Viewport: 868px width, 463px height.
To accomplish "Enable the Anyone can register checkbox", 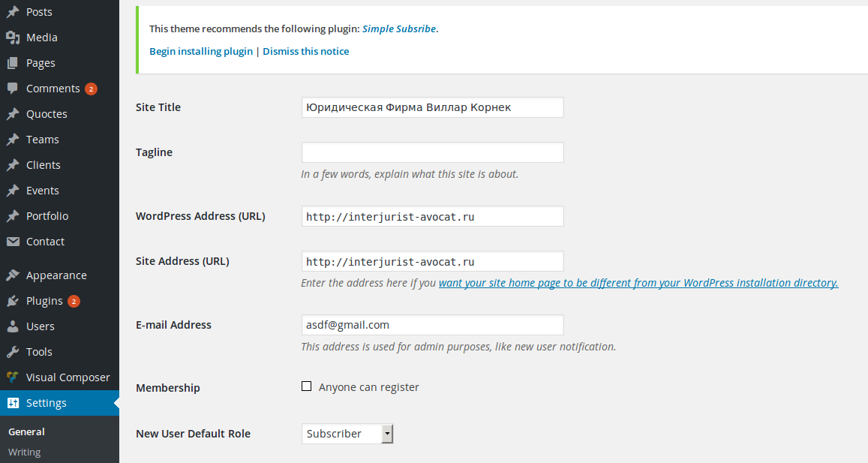I will pos(306,386).
